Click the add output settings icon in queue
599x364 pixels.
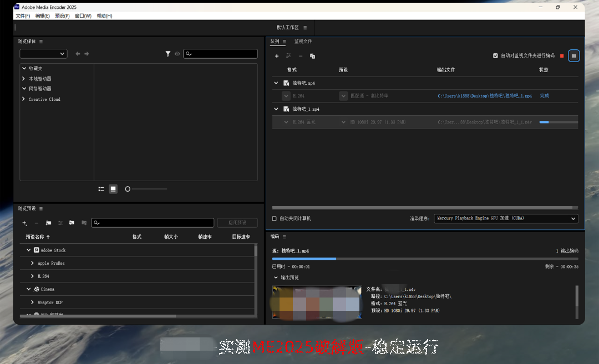[288, 56]
